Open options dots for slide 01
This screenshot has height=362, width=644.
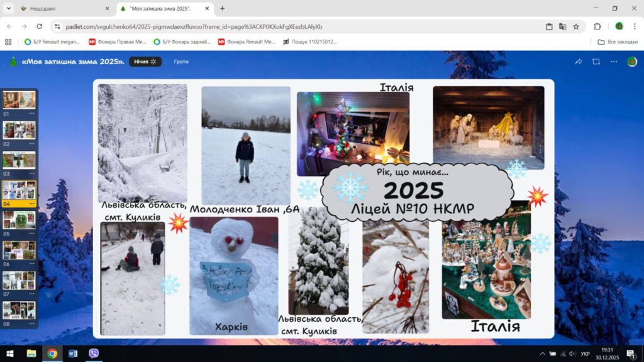click(x=31, y=113)
